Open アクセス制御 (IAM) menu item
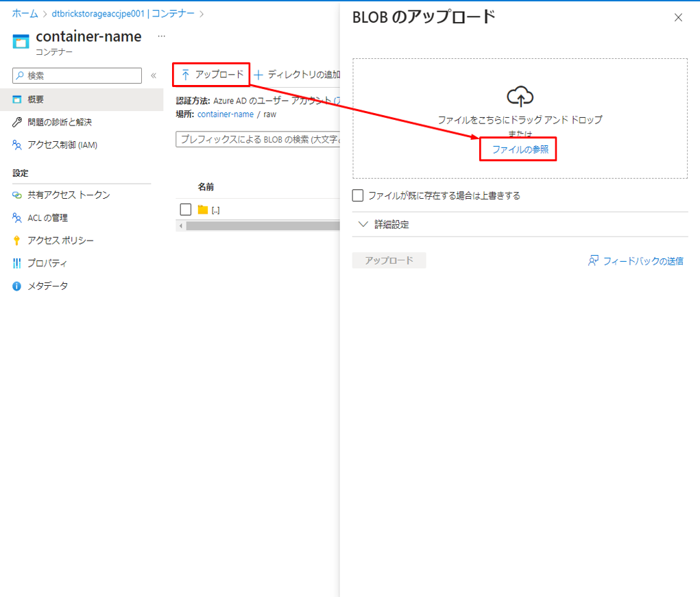700x597 pixels. [x=62, y=145]
